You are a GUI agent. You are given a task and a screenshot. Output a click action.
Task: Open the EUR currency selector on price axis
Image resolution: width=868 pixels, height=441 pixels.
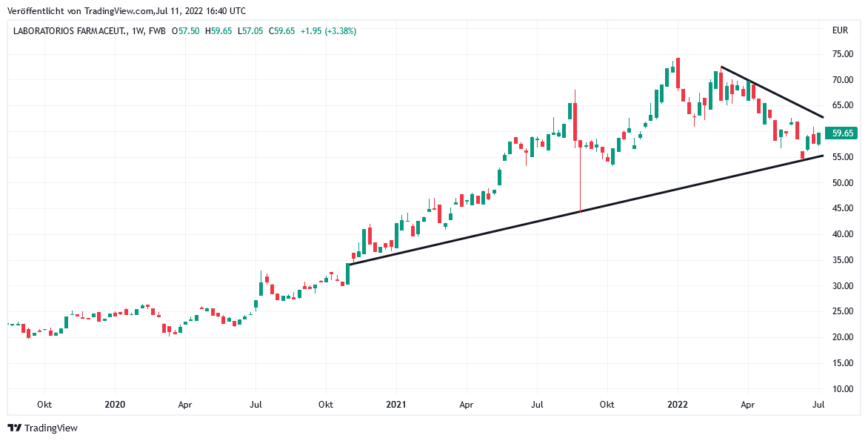(840, 31)
